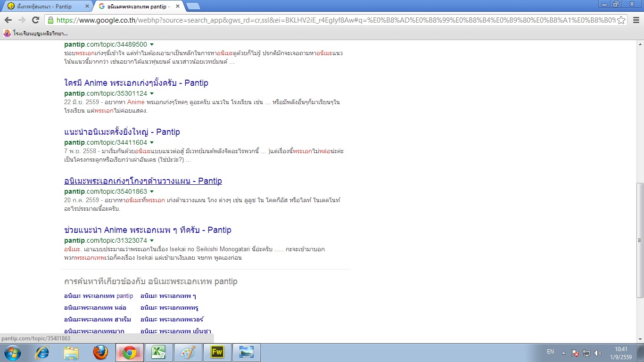
Task: Open the picture viewer taskbar icon
Action: coord(247,353)
